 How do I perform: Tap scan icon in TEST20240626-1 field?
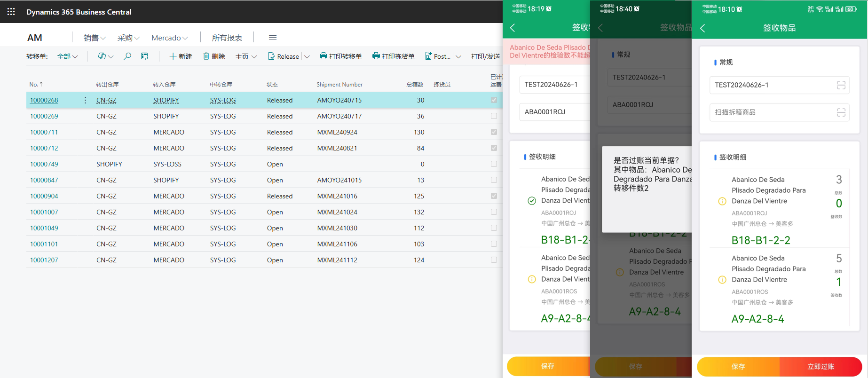[841, 85]
